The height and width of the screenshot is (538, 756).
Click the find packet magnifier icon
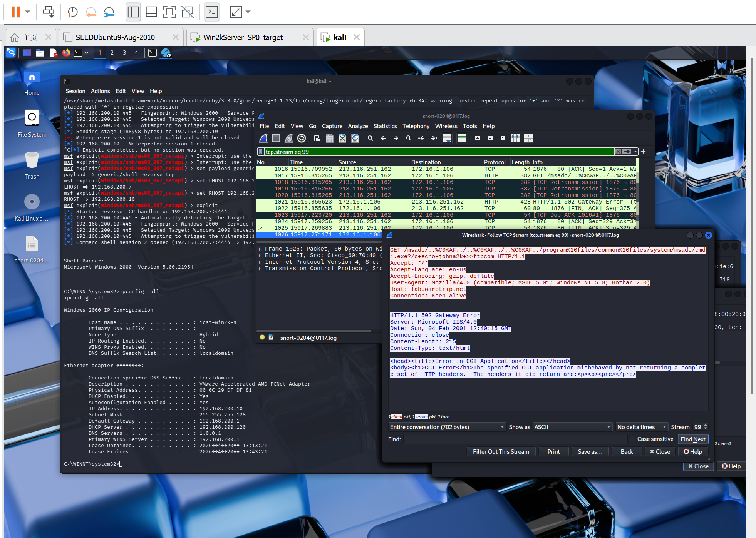click(370, 138)
